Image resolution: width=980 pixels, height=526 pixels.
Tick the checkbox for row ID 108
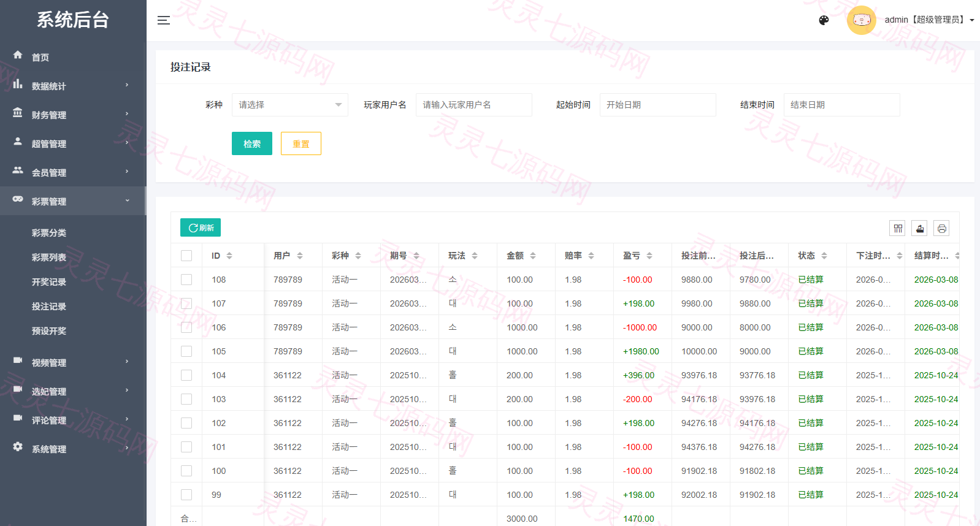click(186, 280)
